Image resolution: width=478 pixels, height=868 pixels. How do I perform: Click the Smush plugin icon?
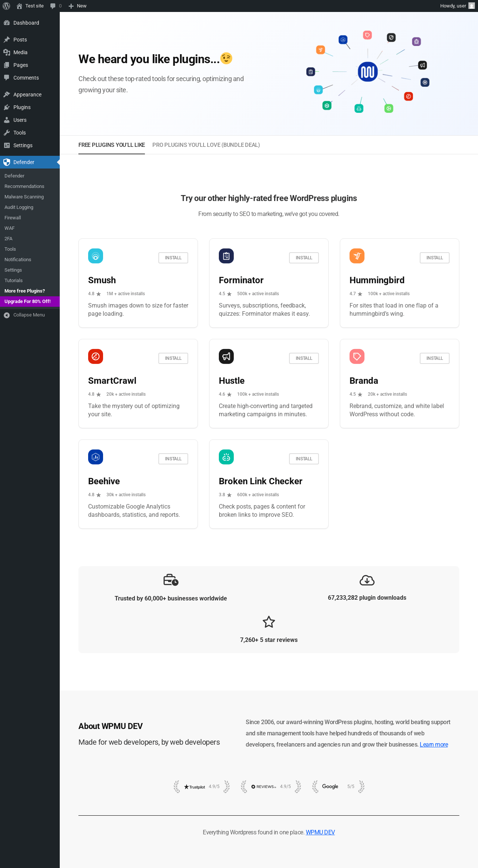[x=96, y=256]
